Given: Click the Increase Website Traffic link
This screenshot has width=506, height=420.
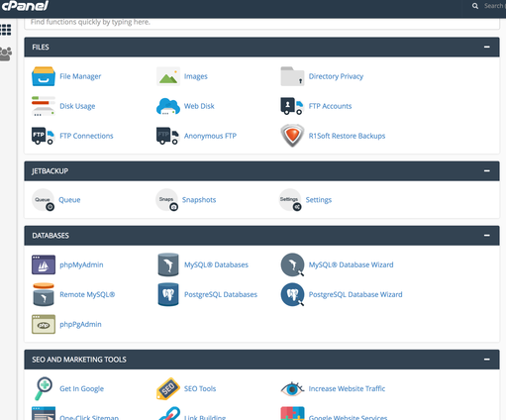Looking at the screenshot, I should [x=347, y=388].
